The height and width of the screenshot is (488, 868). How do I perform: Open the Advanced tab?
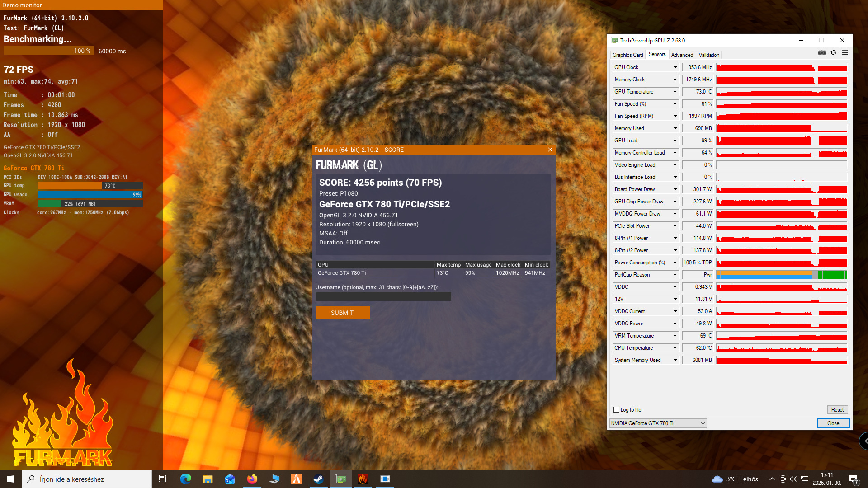pyautogui.click(x=682, y=55)
